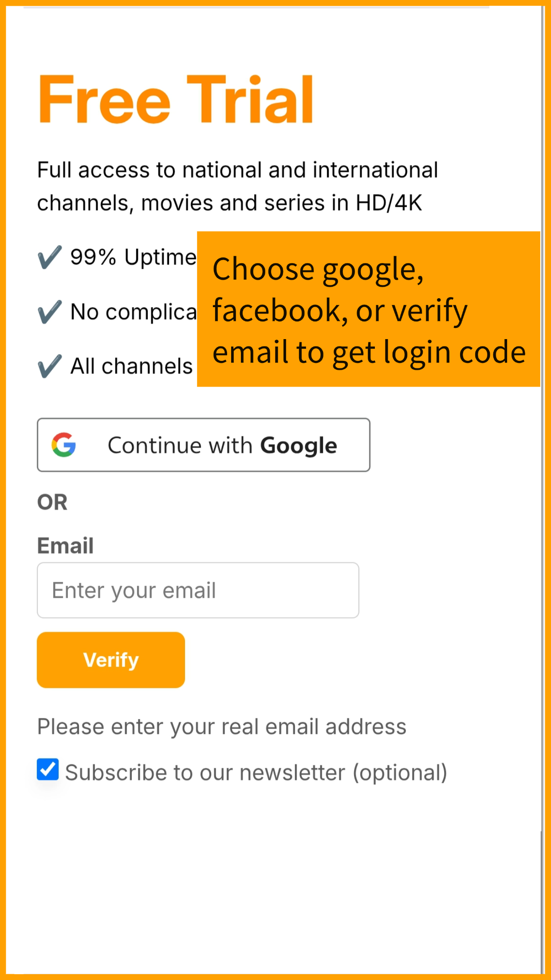Click the Google G logo icon
Screen dimensions: 551x980
(x=64, y=445)
